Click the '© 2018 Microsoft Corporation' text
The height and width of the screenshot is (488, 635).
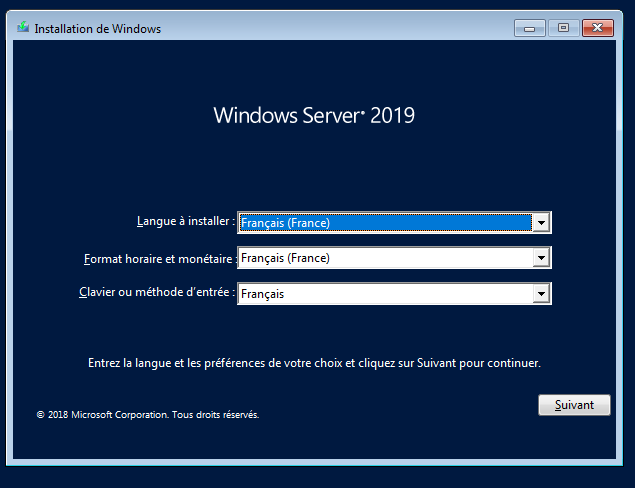[x=100, y=414]
